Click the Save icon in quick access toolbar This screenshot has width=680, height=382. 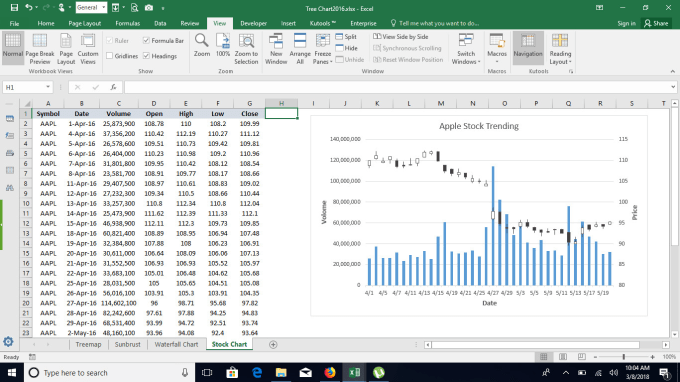click(x=14, y=7)
